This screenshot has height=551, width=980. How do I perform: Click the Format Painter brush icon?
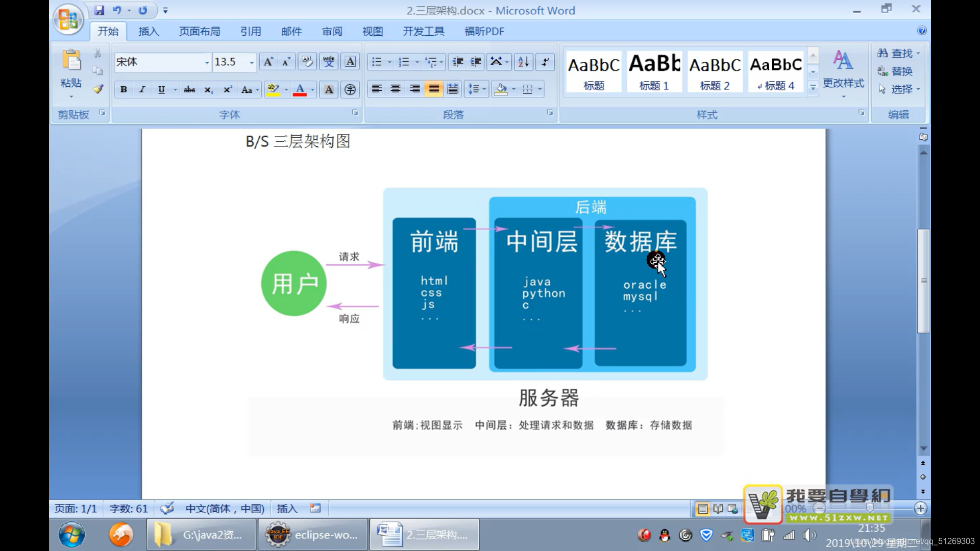98,89
